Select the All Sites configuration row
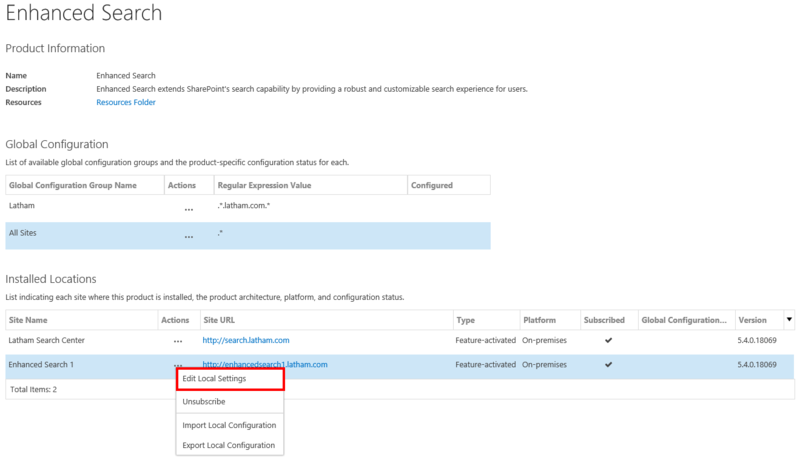This screenshot has height=465, width=800. coord(300,236)
